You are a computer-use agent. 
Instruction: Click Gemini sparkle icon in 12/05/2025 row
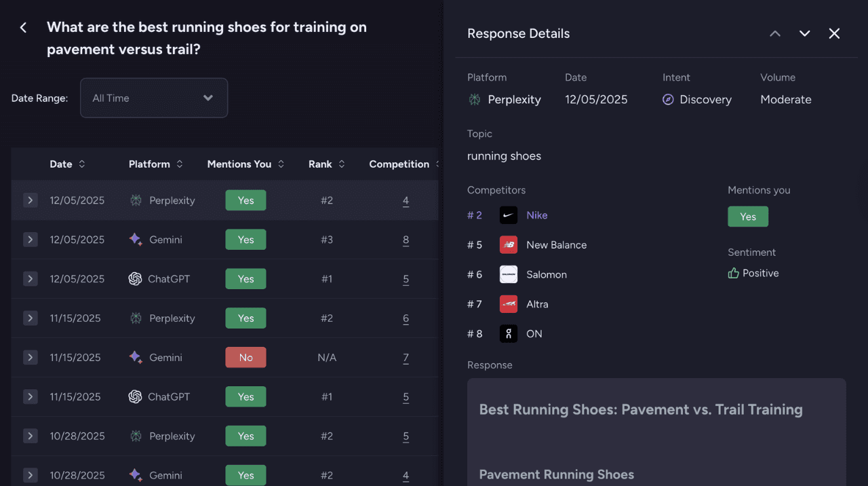pyautogui.click(x=136, y=240)
